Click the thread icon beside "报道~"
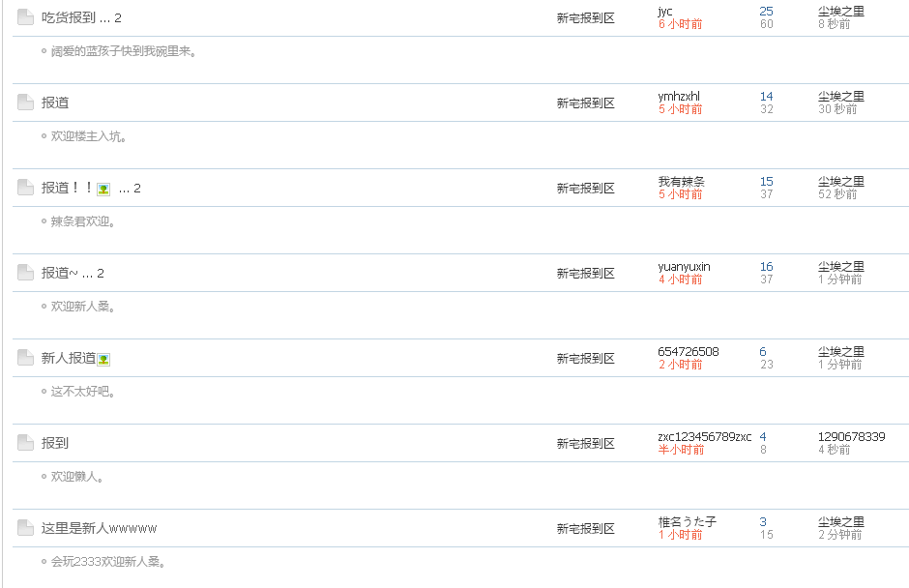Screen dimensions: 909x588 [25, 273]
